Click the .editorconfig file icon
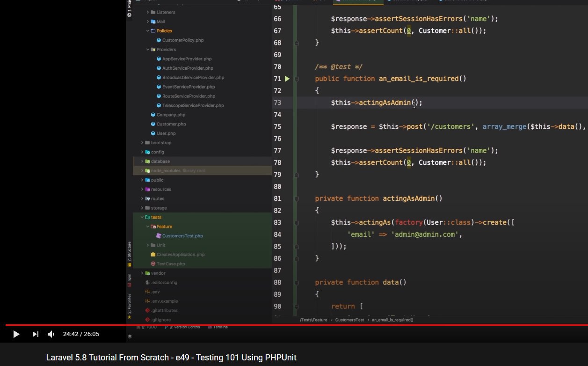 [x=147, y=283]
